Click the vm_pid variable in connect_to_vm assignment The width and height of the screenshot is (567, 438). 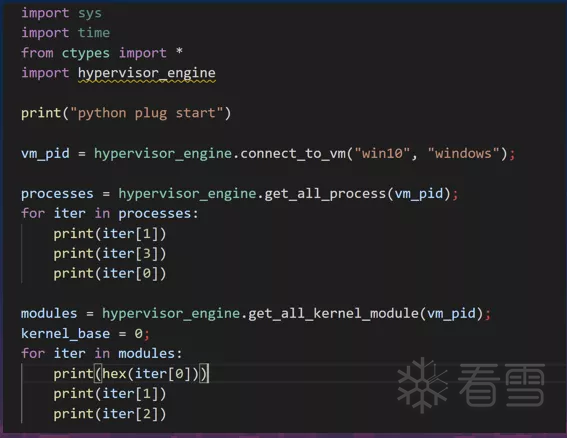pyautogui.click(x=45, y=154)
